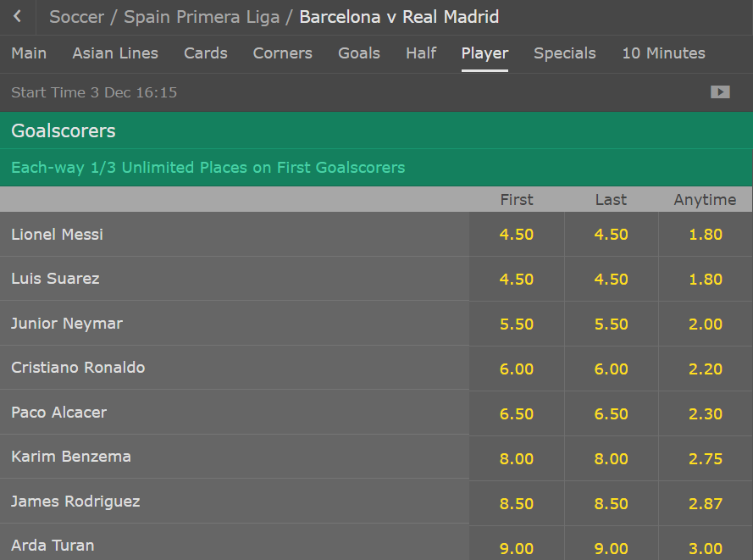Pick Luis Suarez anytime goalscorer odds 1.80

click(706, 280)
